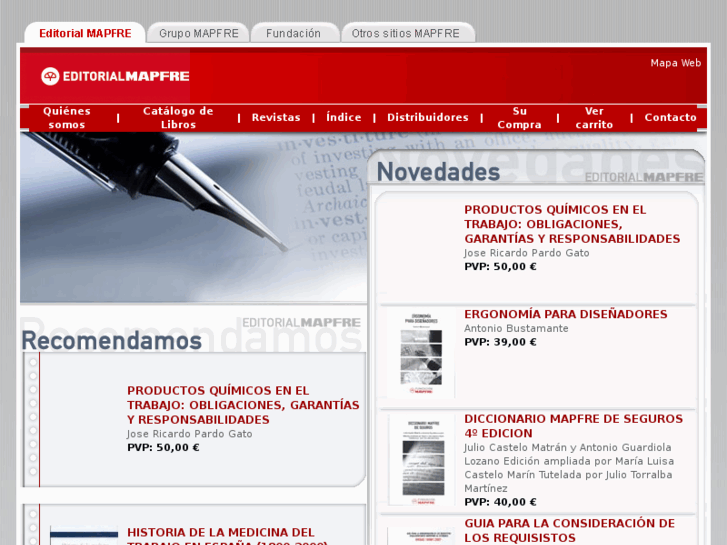Click PVP: 40,00 € price
Viewport: 727px width, 545px height.
500,502
